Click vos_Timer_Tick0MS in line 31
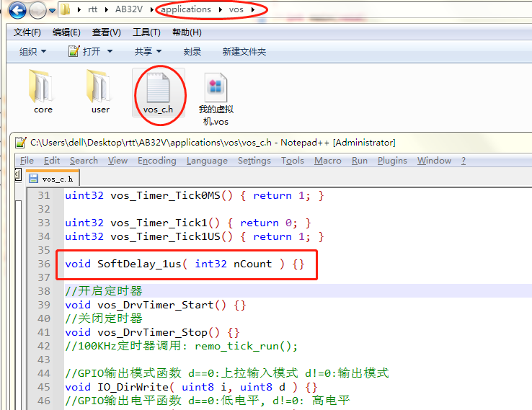Image resolution: width=532 pixels, height=410 pixels. pos(166,196)
